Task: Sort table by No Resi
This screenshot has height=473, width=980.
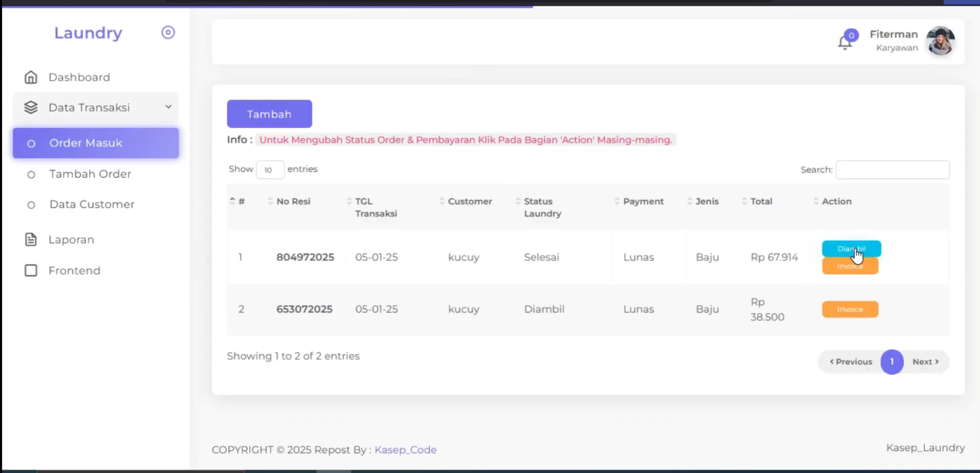Action: (x=293, y=201)
